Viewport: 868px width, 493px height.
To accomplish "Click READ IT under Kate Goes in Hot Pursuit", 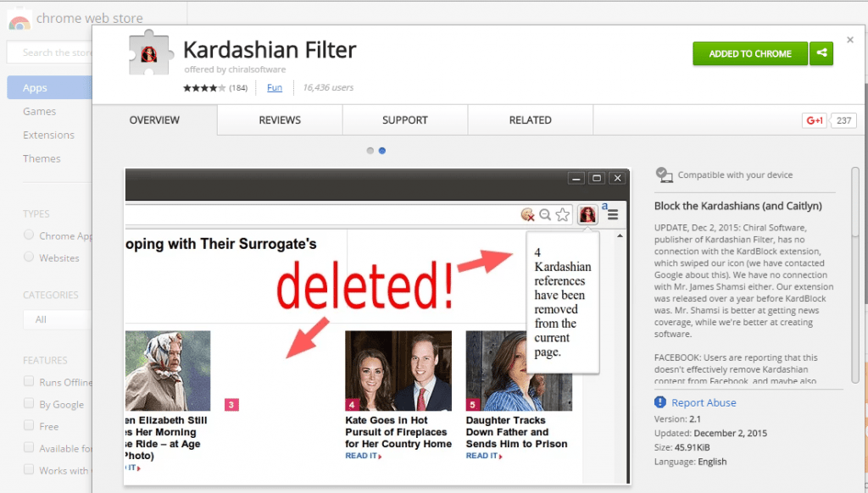I will pyautogui.click(x=363, y=456).
